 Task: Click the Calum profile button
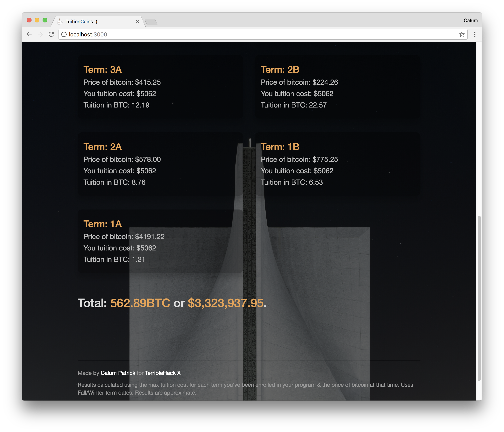[470, 20]
